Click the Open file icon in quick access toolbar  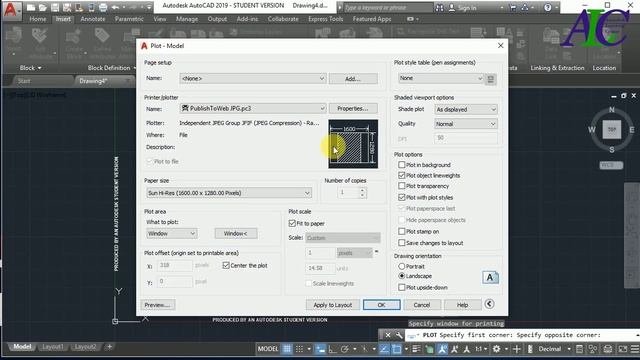[43, 7]
